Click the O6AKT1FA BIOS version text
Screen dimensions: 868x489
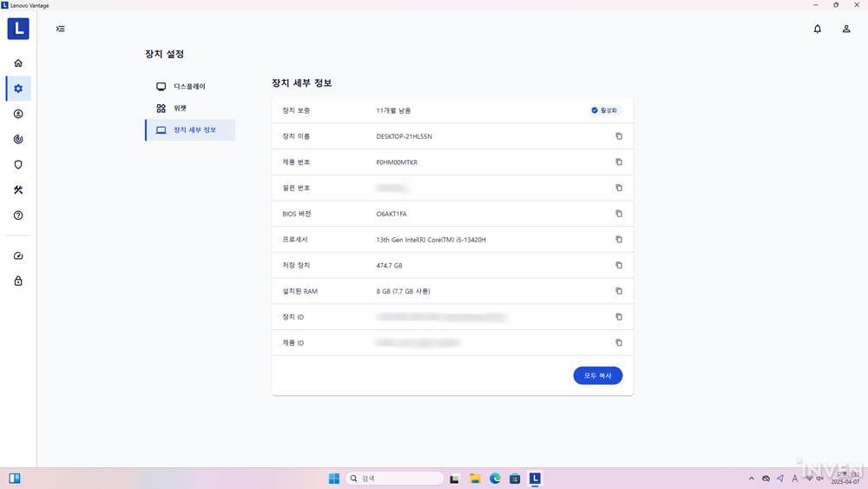tap(391, 214)
